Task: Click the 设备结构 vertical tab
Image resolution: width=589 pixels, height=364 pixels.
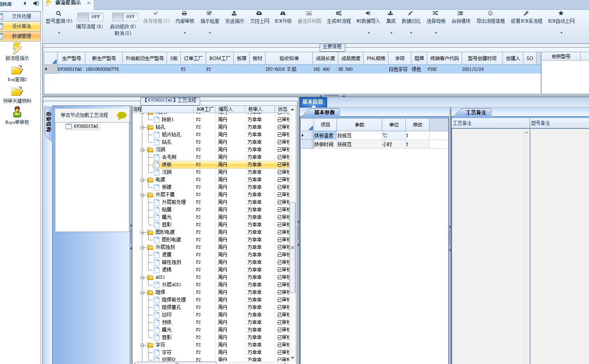Action: pyautogui.click(x=49, y=122)
